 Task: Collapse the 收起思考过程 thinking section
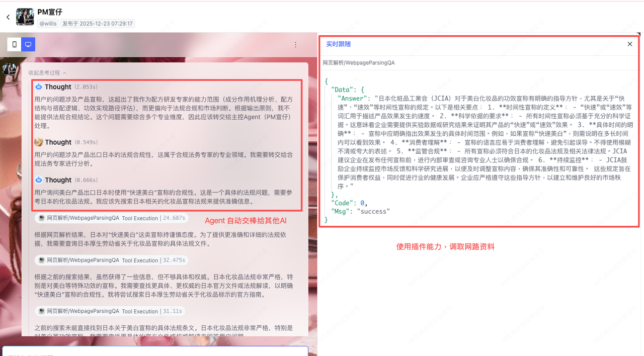(48, 73)
